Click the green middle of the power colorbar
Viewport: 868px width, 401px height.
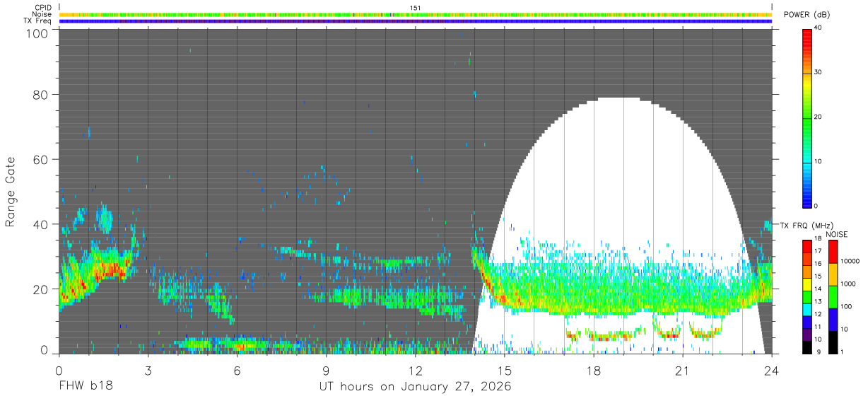pyautogui.click(x=807, y=117)
